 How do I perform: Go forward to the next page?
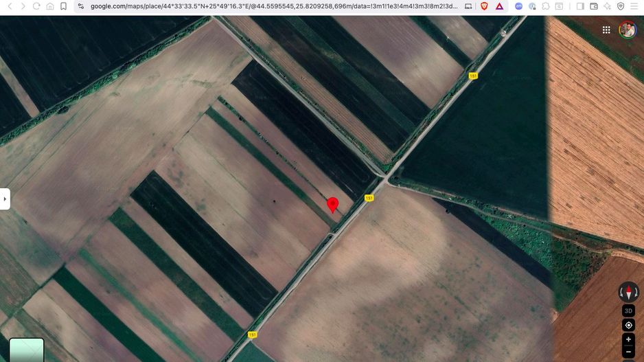[23, 6]
